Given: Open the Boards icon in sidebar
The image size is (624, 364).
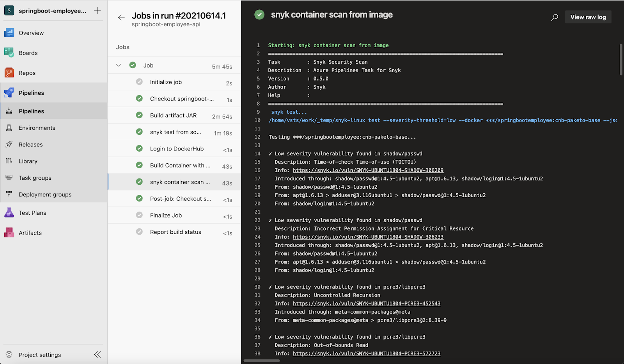Looking at the screenshot, I should pos(9,53).
